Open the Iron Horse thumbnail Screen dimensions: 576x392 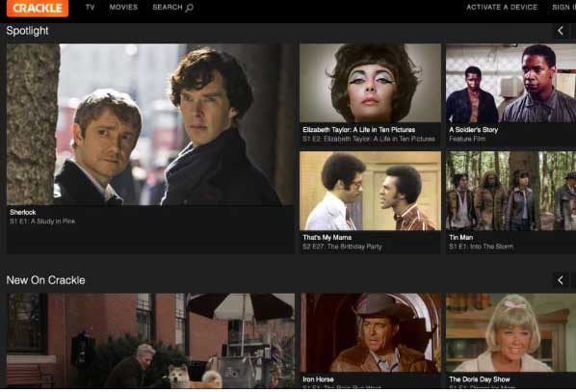[x=370, y=332]
